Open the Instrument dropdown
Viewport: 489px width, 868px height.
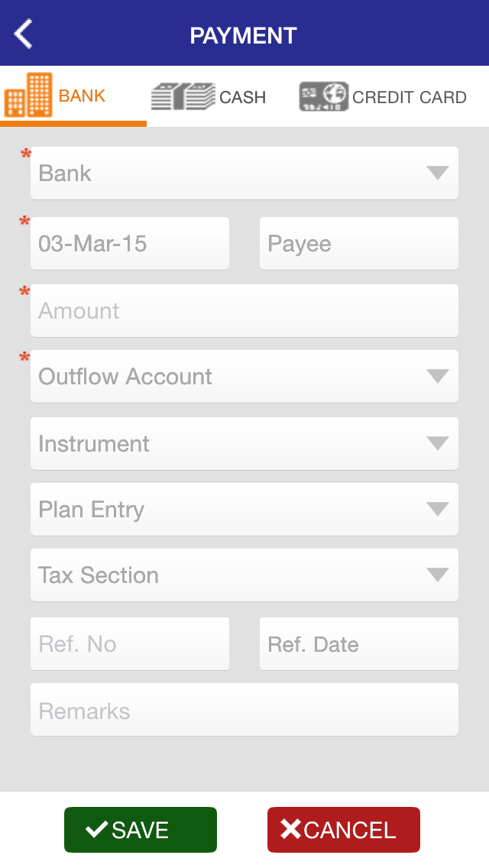click(244, 443)
